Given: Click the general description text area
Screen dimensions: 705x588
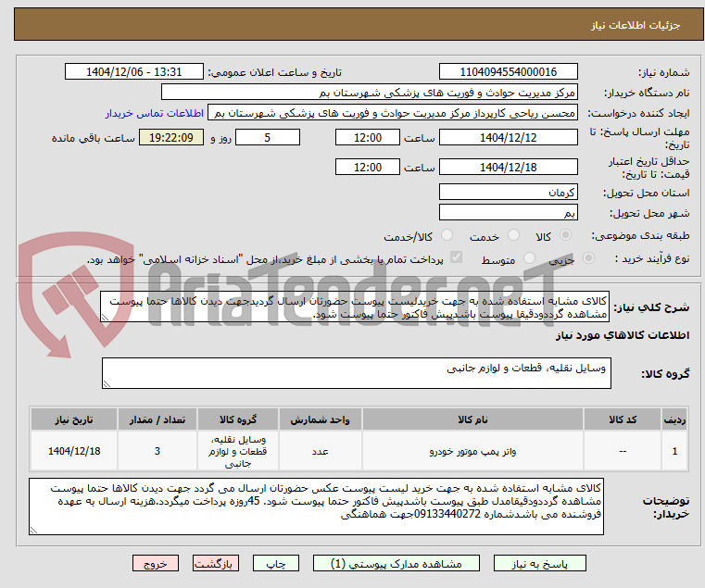Looking at the screenshot, I should 355,307.
